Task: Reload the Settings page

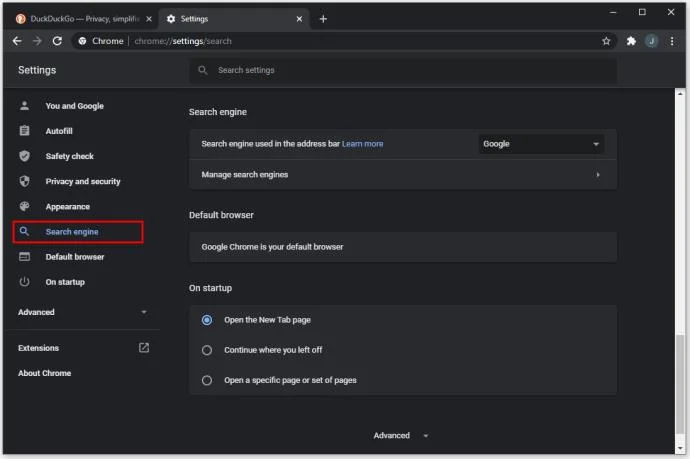Action: coord(57,41)
